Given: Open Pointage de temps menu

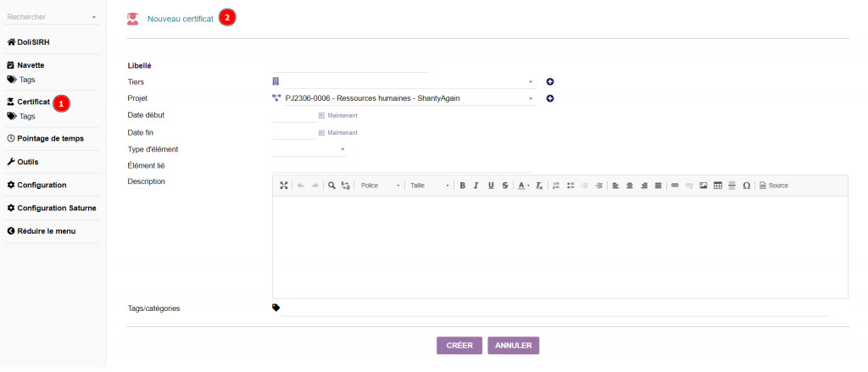Looking at the screenshot, I should pos(46,139).
